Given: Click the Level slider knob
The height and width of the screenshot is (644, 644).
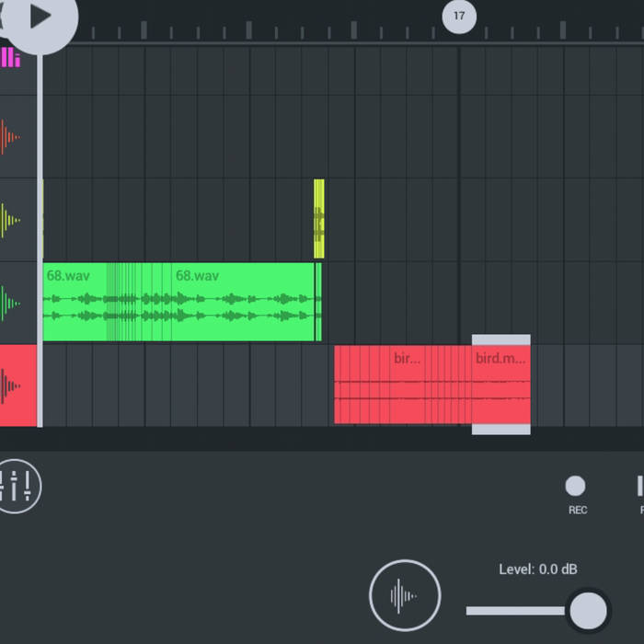Looking at the screenshot, I should tap(588, 610).
